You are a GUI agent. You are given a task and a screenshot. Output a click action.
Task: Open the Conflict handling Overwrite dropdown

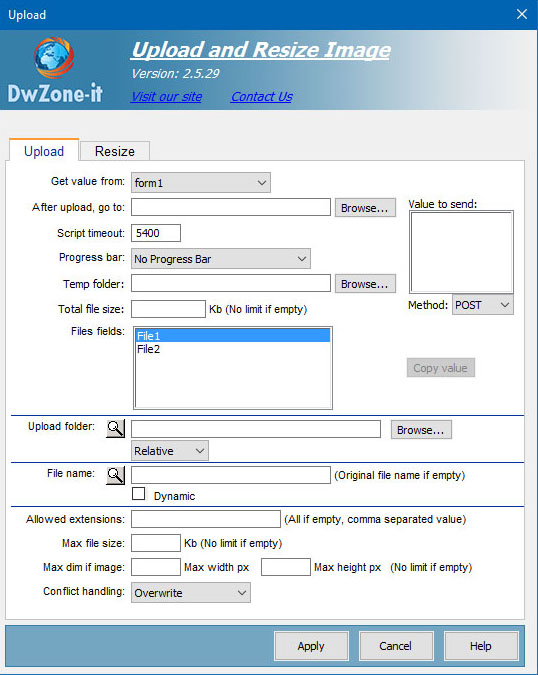pos(191,593)
